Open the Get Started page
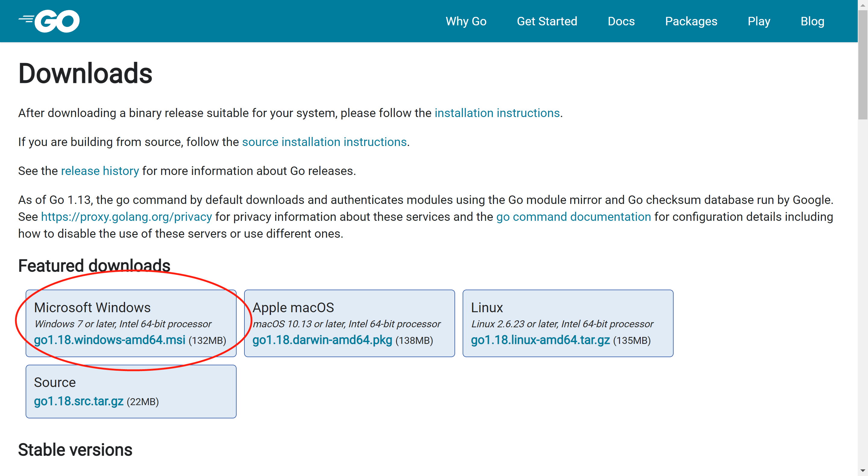This screenshot has height=476, width=868. 547,21
